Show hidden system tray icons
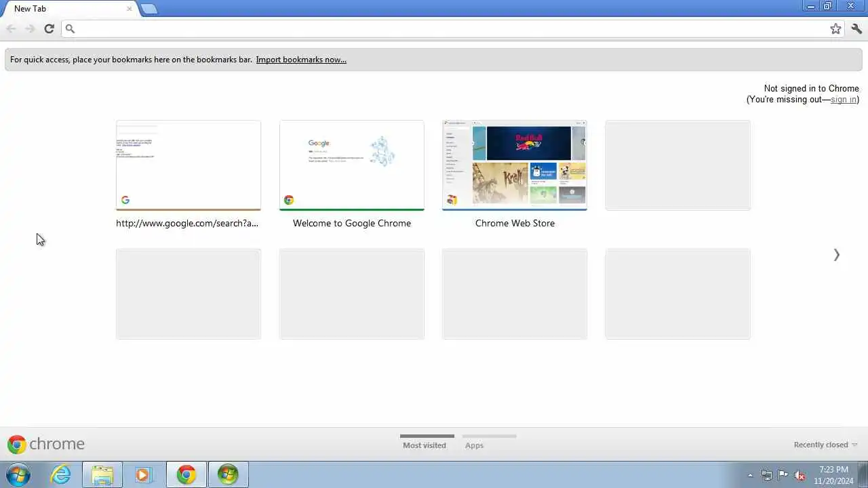The height and width of the screenshot is (488, 868). [750, 475]
